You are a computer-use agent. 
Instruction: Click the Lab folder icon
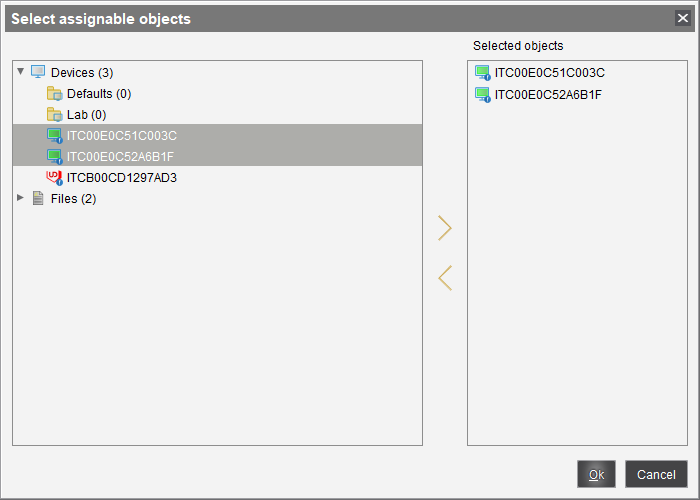pos(55,114)
